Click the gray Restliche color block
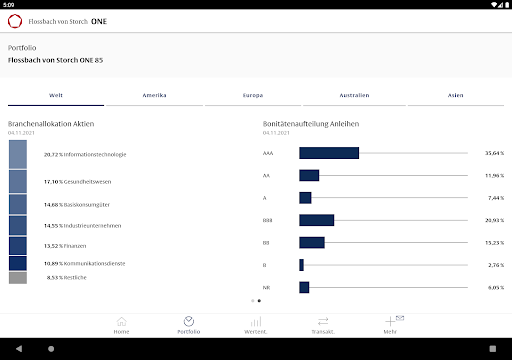 click(18, 278)
